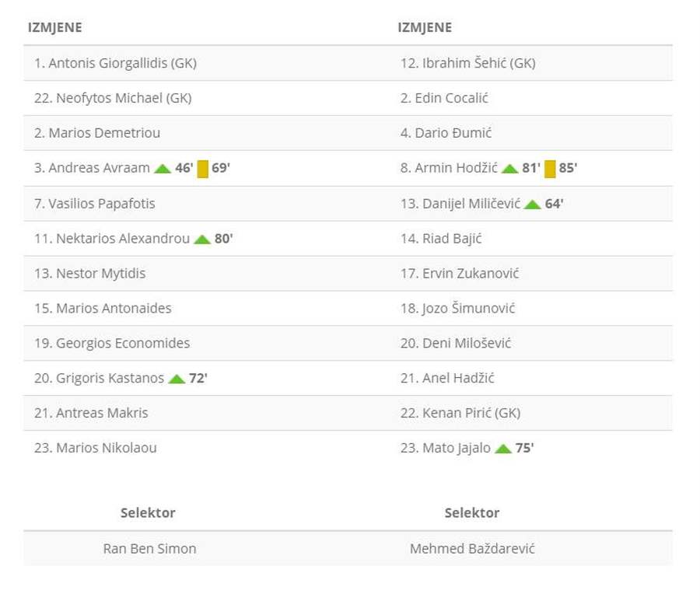Click Armin Hodžić's green substitution arrow
700x608 pixels.
pos(510,169)
